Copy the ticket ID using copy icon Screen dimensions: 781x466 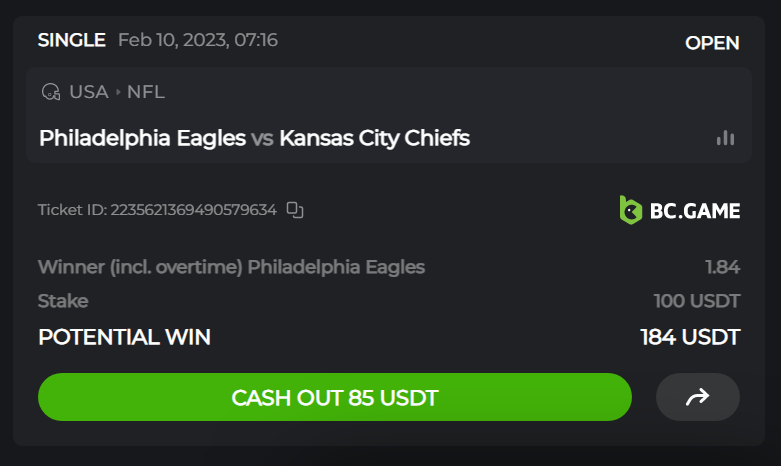295,210
